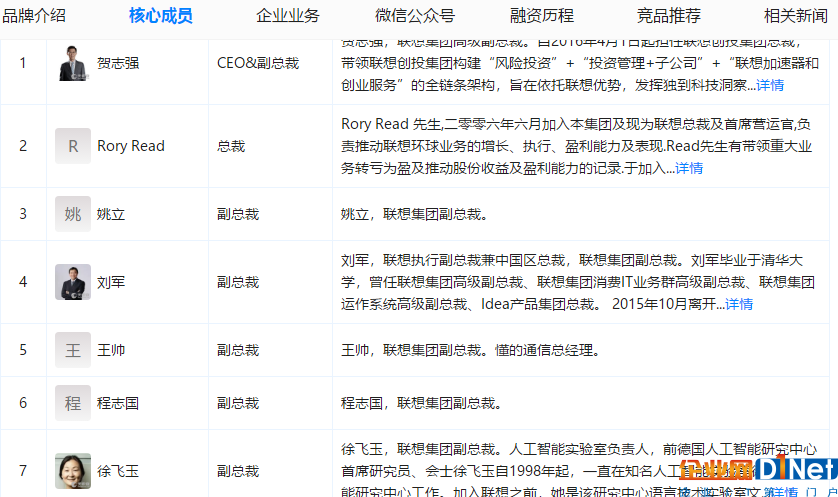
Task: Open the 品牌介绍 tab
Action: tap(34, 15)
